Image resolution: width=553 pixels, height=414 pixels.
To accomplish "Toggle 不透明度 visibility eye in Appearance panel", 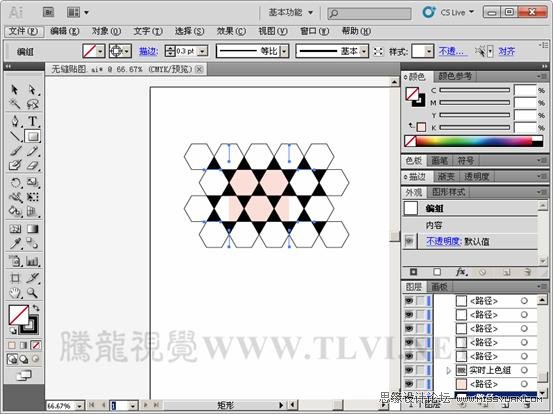I will (x=409, y=241).
